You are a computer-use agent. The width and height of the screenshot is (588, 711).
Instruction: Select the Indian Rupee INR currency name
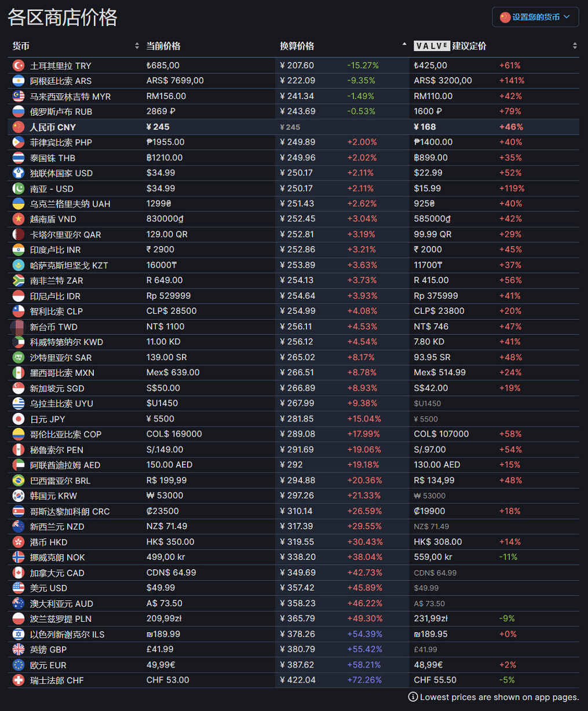55,250
